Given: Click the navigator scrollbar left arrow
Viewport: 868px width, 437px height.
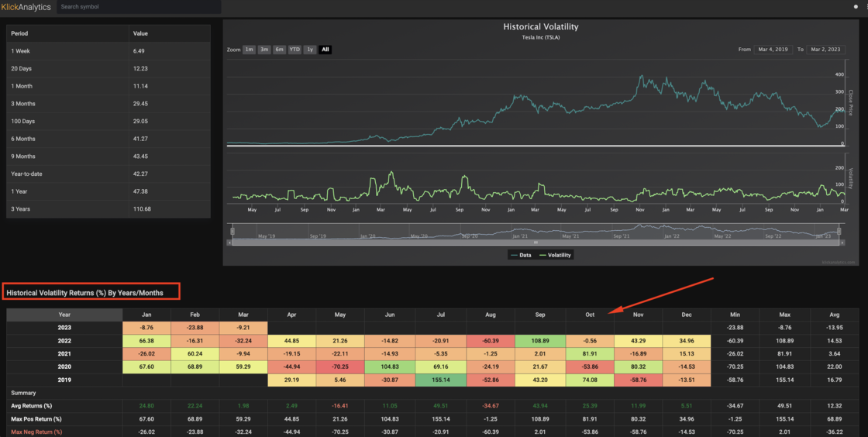Looking at the screenshot, I should [x=229, y=243].
